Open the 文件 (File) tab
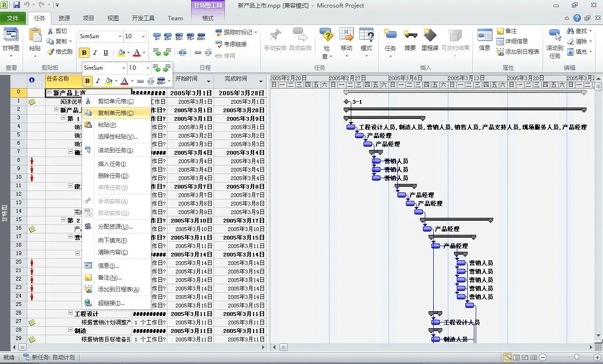 tap(13, 18)
